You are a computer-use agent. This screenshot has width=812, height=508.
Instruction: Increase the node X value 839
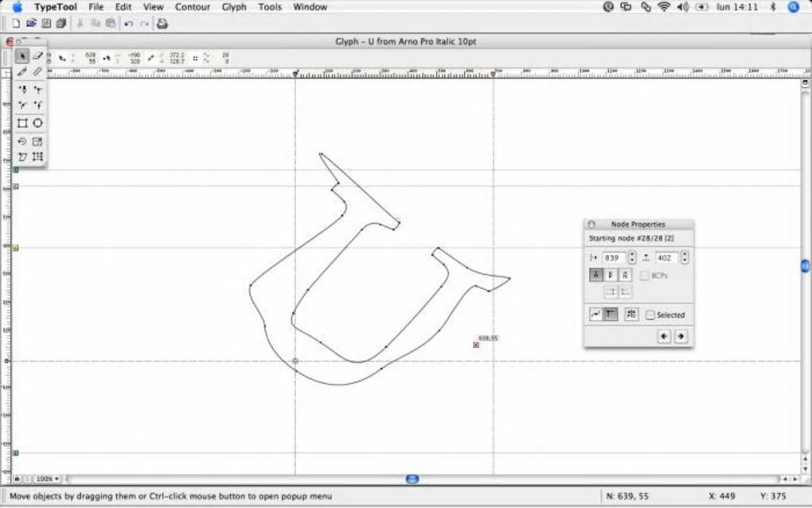tap(632, 254)
